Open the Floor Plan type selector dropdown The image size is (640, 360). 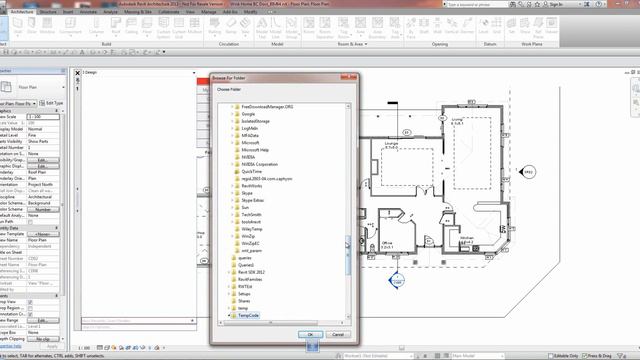click(63, 87)
